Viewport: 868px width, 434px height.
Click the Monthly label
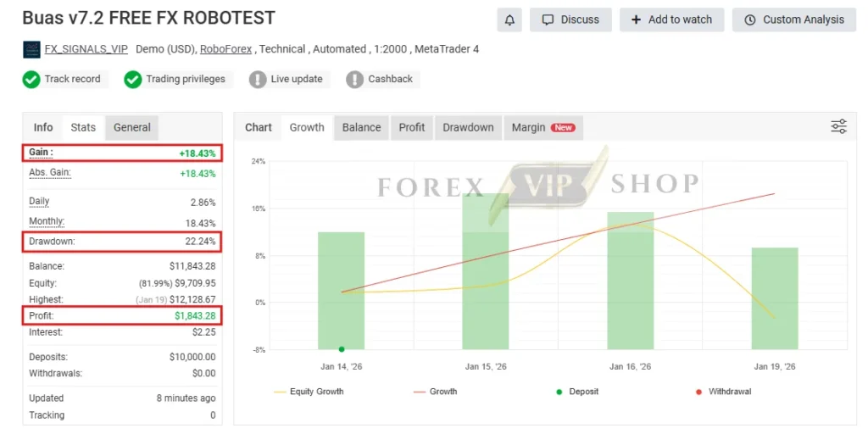click(x=47, y=221)
